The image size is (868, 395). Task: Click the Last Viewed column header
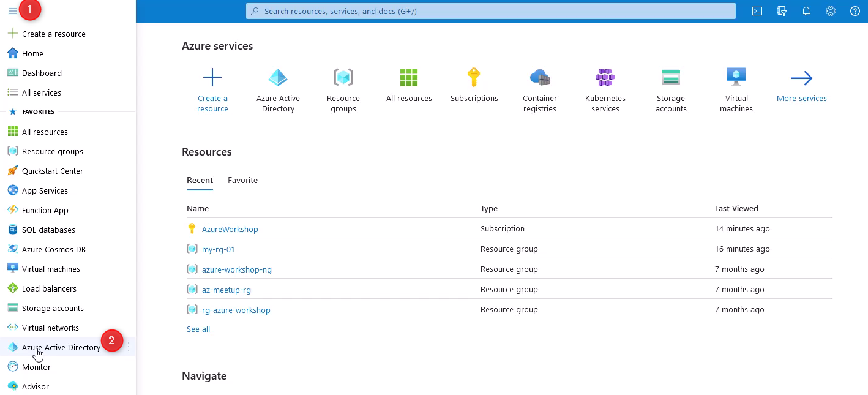[736, 208]
